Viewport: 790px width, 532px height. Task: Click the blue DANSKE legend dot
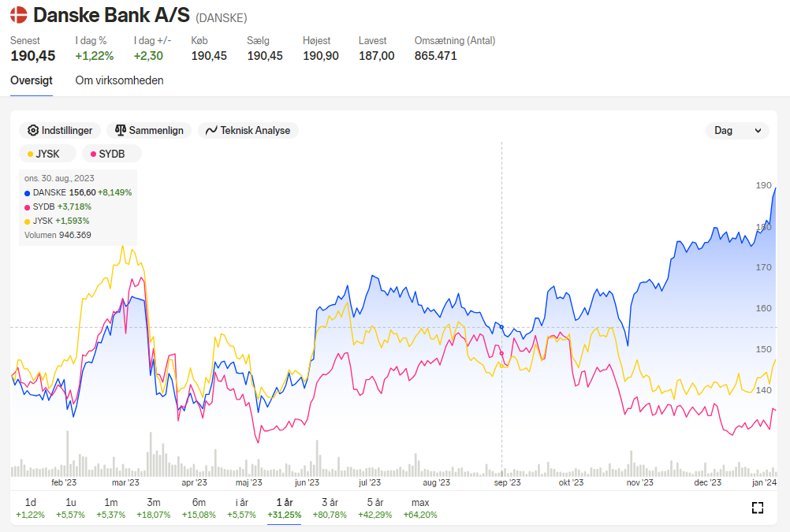pyautogui.click(x=28, y=193)
